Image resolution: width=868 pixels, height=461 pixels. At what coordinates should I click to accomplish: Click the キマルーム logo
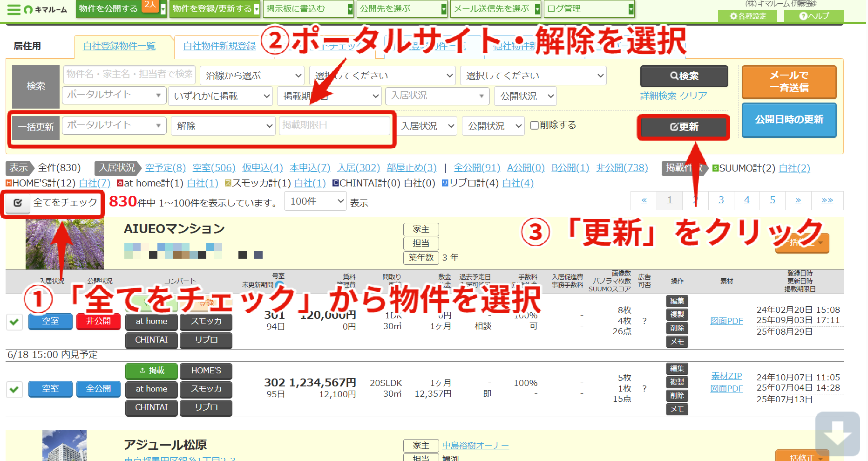coord(46,9)
